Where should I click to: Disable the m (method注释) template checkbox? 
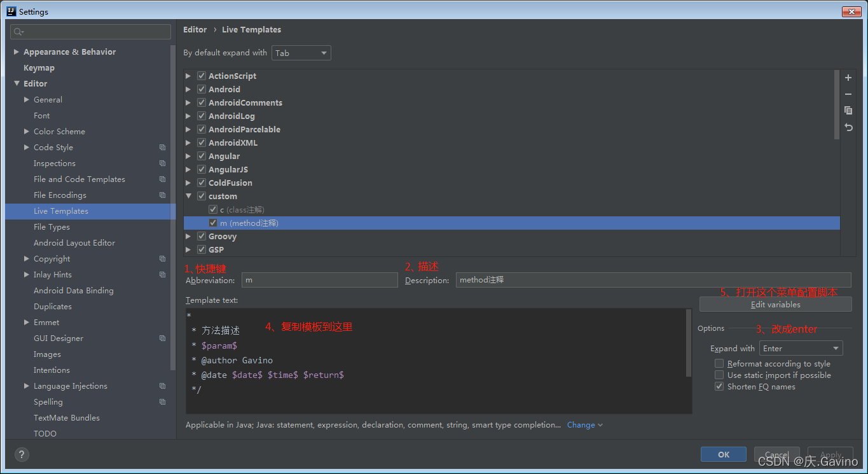(x=213, y=223)
